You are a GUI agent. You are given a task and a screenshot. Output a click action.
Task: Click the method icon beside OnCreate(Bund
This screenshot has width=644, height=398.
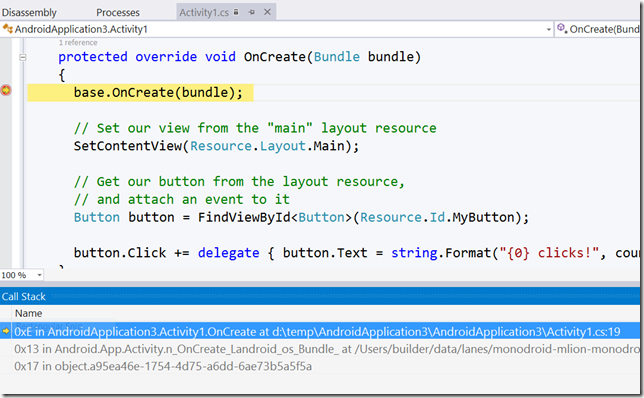pos(562,28)
